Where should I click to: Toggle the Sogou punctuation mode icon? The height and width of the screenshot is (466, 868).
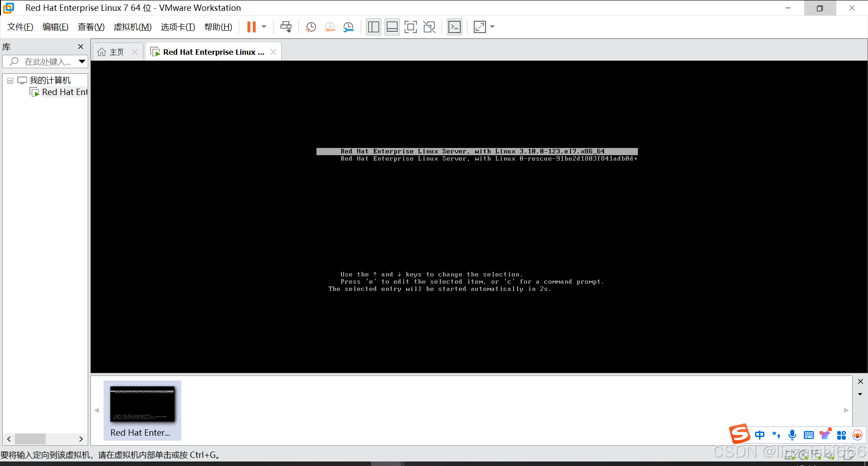776,435
